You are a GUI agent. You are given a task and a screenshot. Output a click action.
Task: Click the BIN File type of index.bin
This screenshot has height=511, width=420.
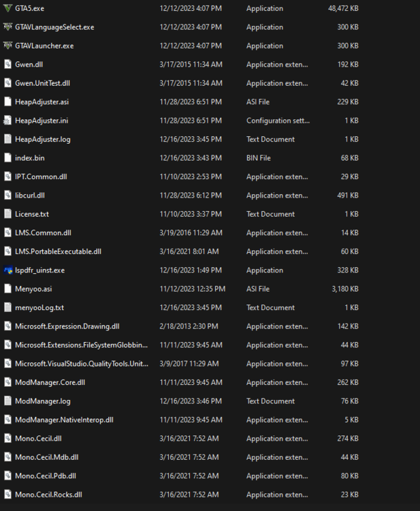(259, 158)
